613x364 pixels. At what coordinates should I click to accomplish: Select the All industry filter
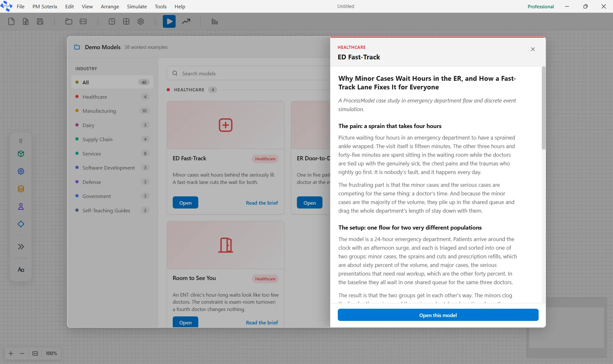(x=112, y=82)
